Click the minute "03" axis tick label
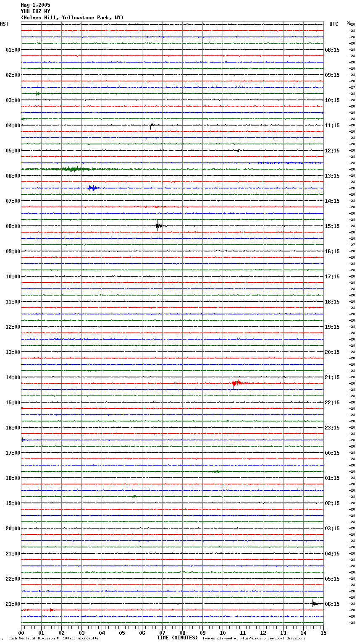Screen dimensions: 357x644 point(81,633)
